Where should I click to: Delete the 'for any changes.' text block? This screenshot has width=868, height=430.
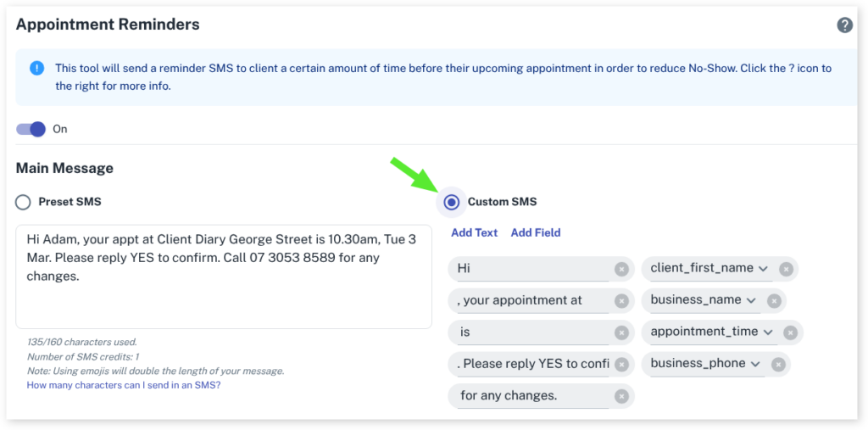pos(621,396)
